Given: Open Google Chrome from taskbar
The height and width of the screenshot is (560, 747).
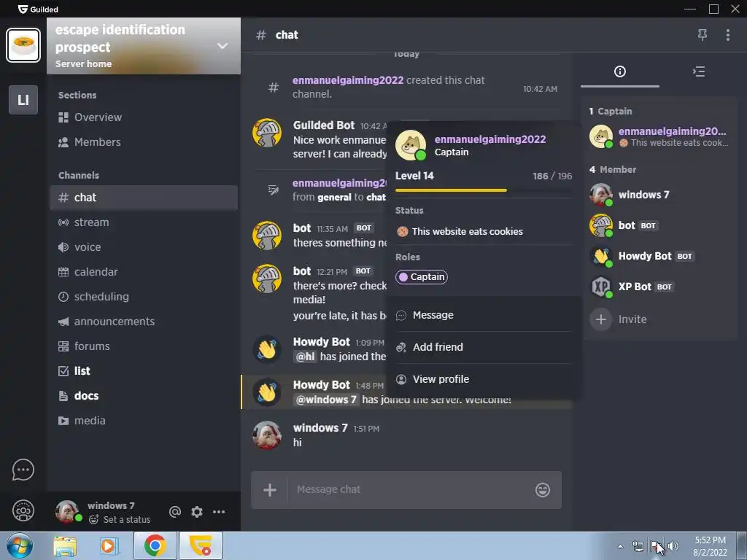Looking at the screenshot, I should (155, 546).
